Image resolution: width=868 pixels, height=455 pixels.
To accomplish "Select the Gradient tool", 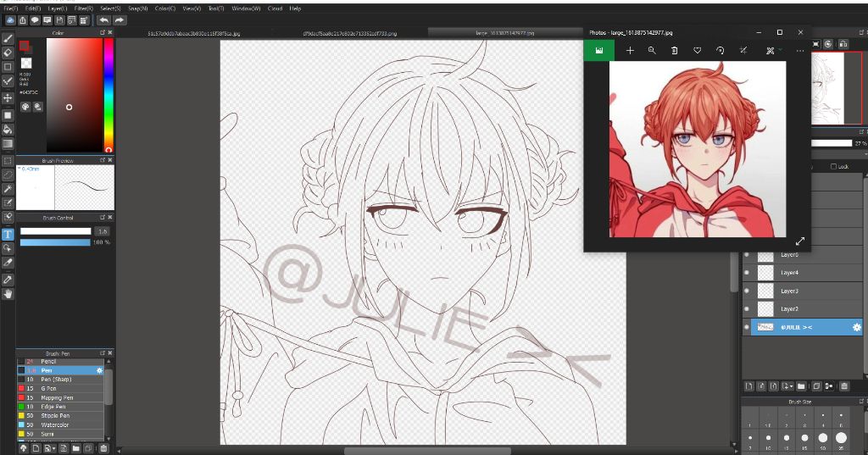I will pos(8,144).
